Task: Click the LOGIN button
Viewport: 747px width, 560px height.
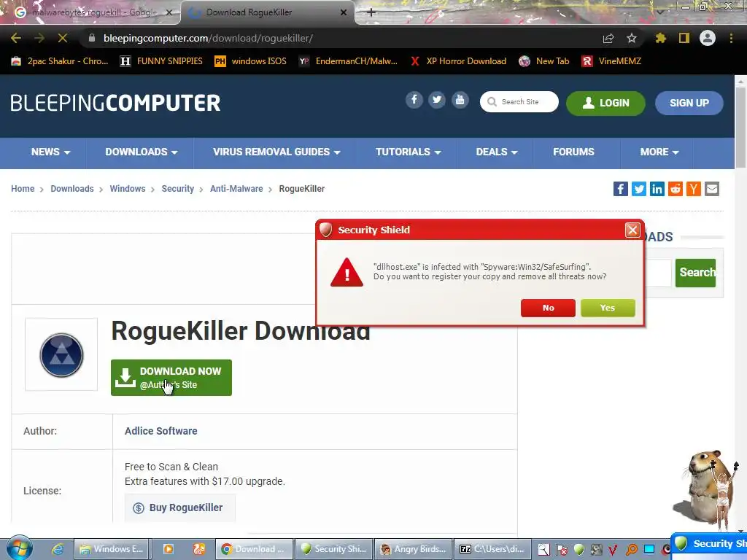Action: point(605,103)
